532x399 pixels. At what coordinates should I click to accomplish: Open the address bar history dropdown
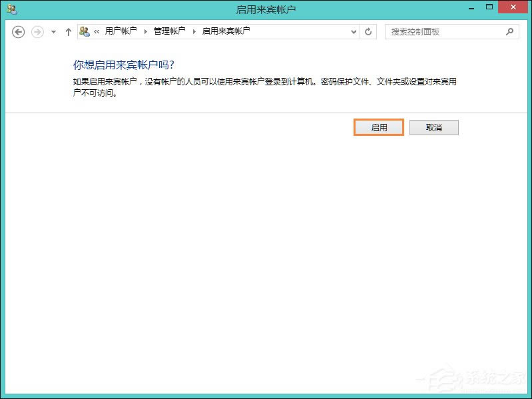354,32
